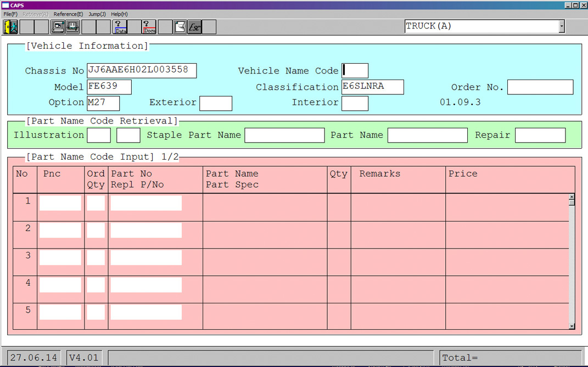Click the scroll down arrow of parts table

click(572, 326)
